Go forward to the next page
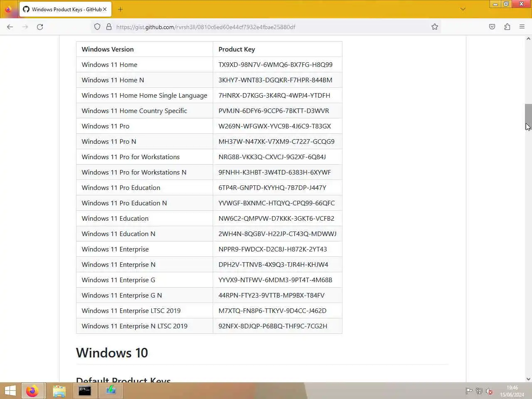Image resolution: width=532 pixels, height=399 pixels. [x=25, y=27]
